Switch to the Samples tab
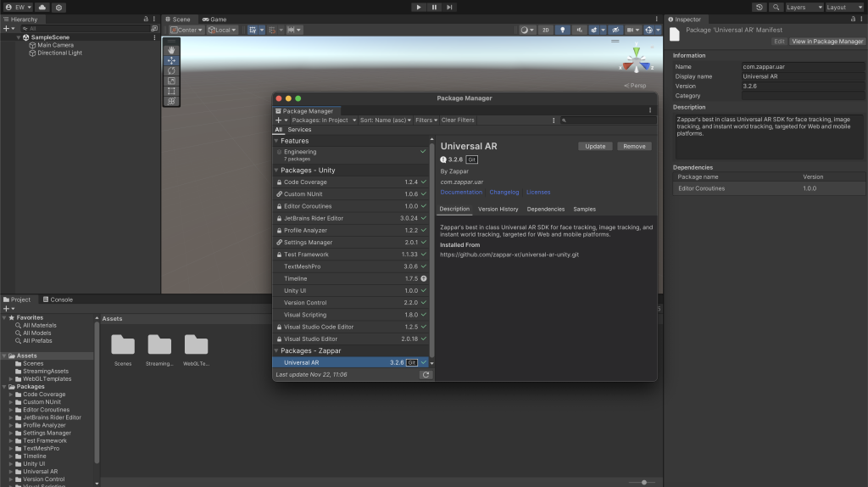 pyautogui.click(x=585, y=210)
